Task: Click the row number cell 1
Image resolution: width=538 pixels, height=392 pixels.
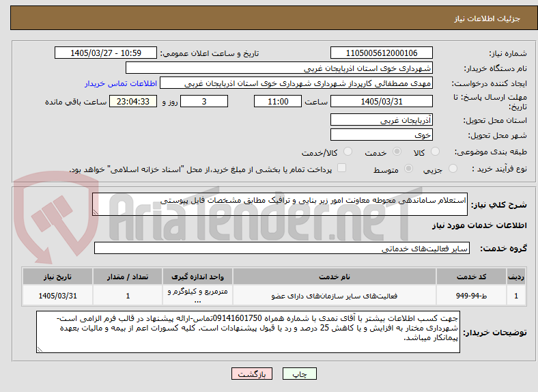Action: pyautogui.click(x=516, y=296)
